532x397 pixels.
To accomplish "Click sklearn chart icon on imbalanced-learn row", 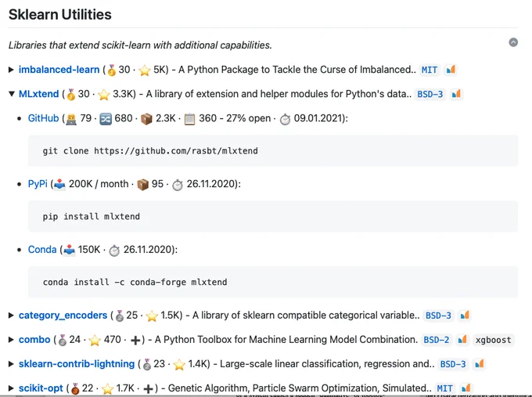I will tap(451, 70).
